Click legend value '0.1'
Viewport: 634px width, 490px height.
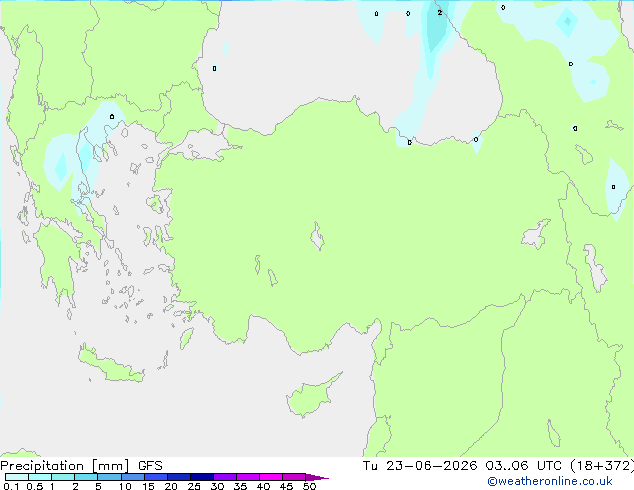point(11,486)
